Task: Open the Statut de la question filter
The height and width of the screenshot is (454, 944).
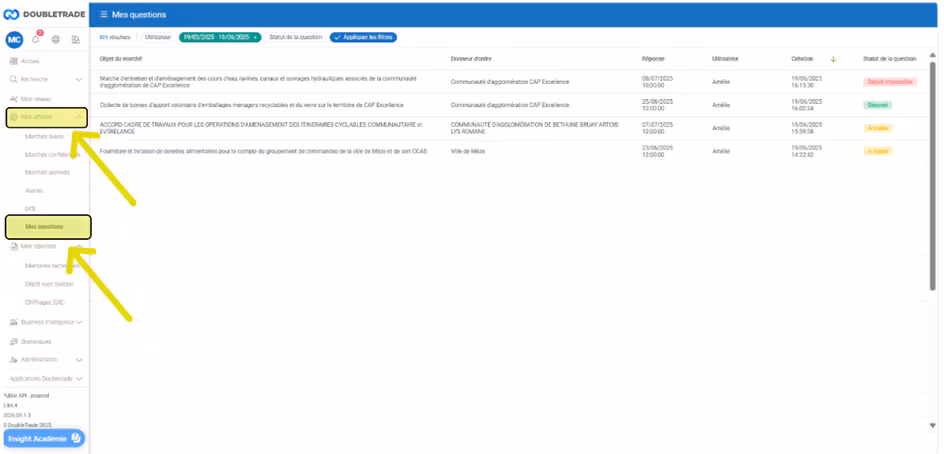Action: point(296,37)
